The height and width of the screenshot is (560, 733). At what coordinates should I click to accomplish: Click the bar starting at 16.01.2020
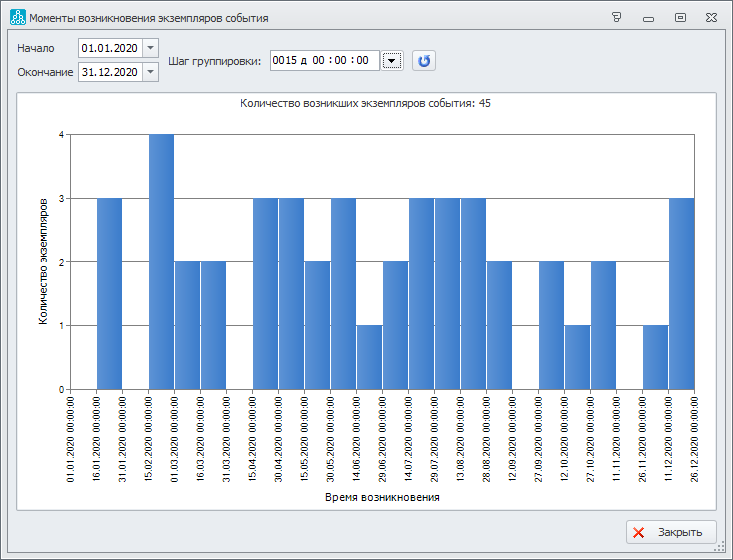point(110,294)
